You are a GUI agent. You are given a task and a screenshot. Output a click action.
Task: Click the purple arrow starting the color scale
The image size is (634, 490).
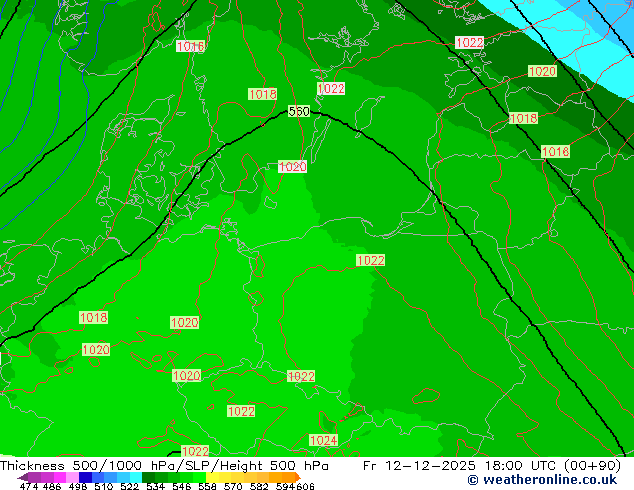pyautogui.click(x=22, y=477)
